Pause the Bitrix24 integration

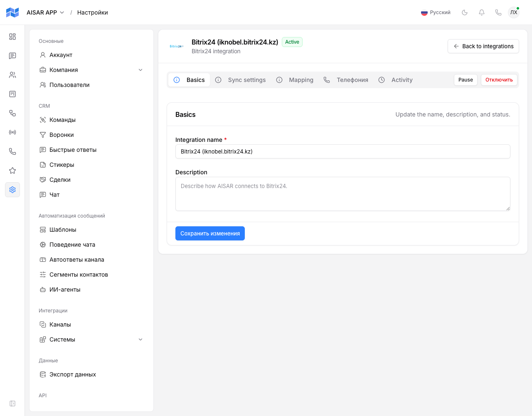click(x=465, y=80)
